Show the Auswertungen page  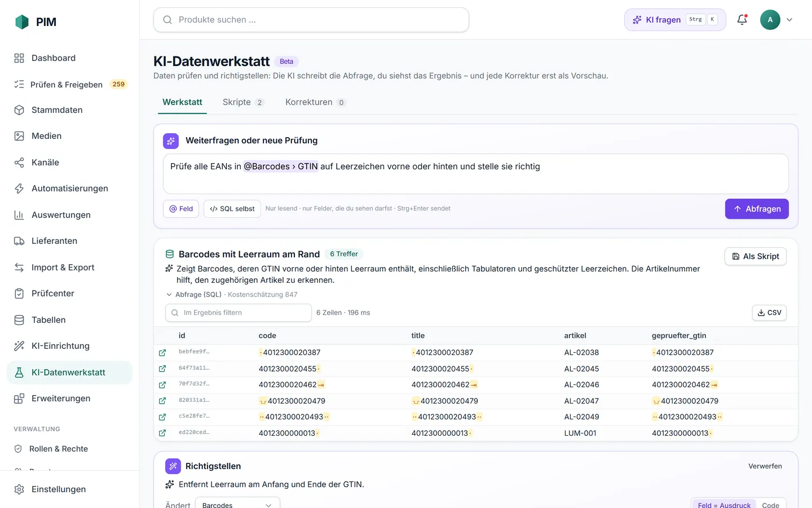tap(69, 215)
